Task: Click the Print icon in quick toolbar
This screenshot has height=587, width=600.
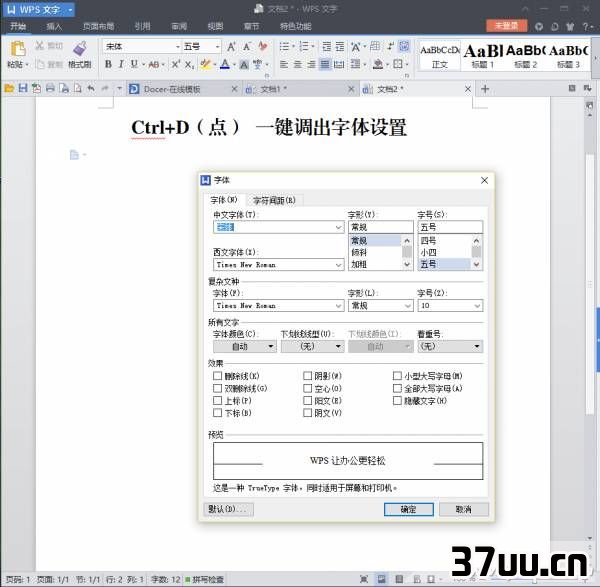Action: coord(50,89)
